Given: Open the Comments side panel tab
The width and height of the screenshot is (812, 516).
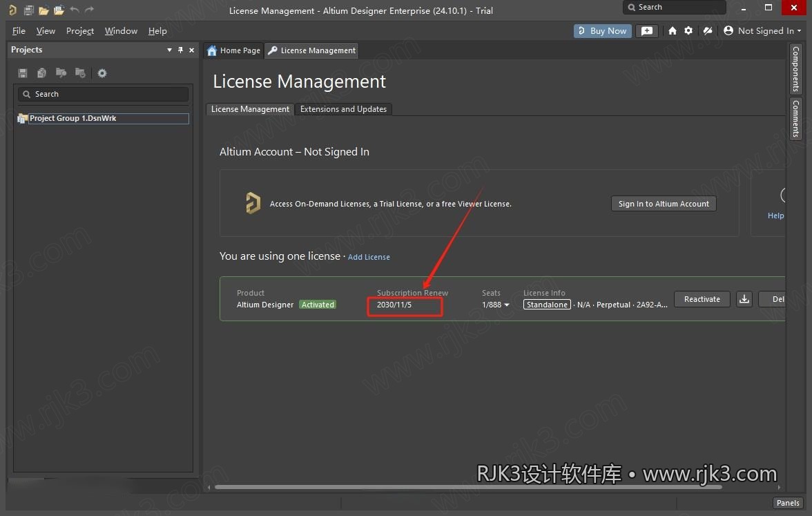Looking at the screenshot, I should [795, 119].
